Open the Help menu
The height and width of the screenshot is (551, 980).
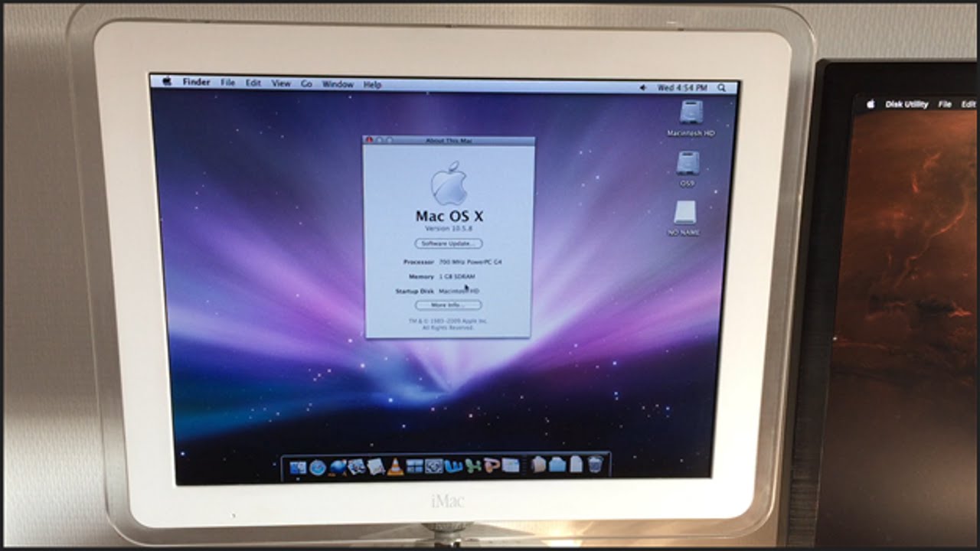[x=372, y=82]
